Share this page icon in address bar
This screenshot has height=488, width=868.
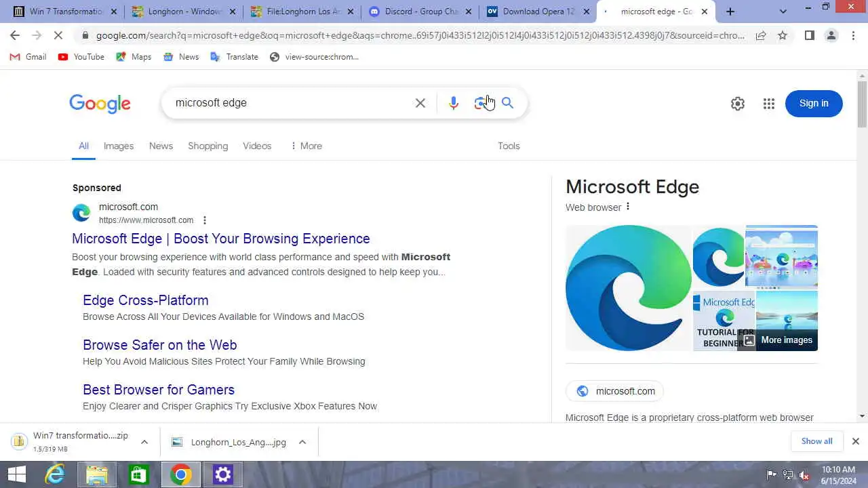761,36
